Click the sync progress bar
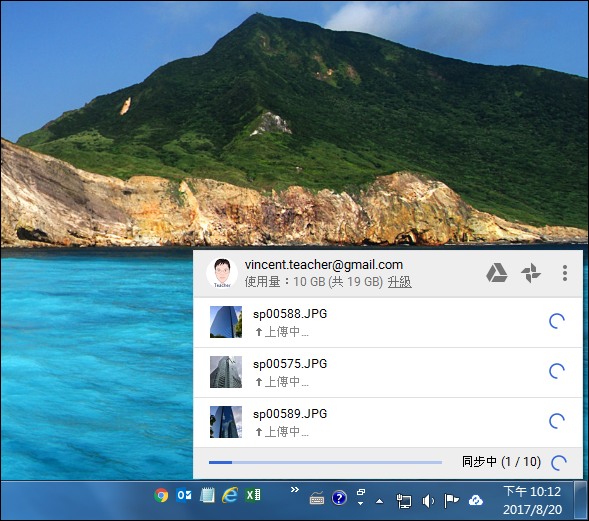This screenshot has width=589, height=521. pyautogui.click(x=325, y=462)
